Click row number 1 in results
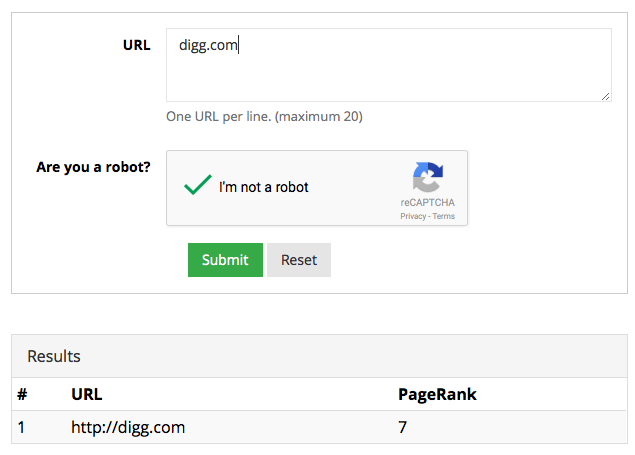 (x=21, y=427)
